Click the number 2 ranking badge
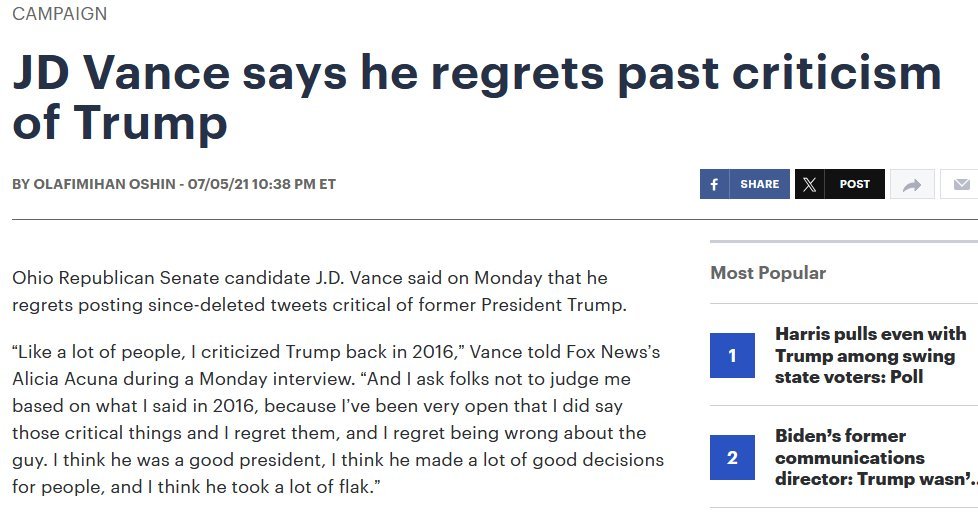 coord(732,457)
